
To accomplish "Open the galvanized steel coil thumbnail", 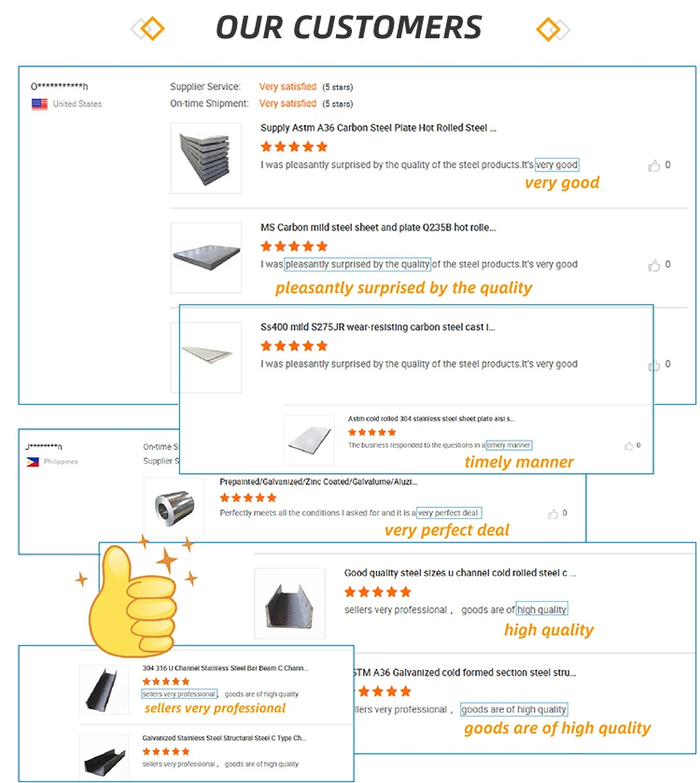I will click(x=174, y=507).
